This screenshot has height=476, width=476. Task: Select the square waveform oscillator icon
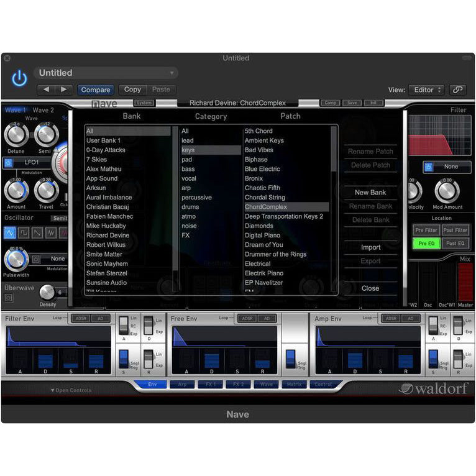pyautogui.click(x=25, y=233)
